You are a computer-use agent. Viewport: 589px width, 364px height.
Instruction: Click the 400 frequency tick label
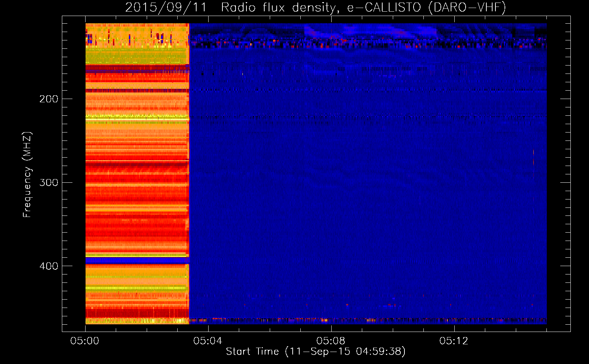49,266
